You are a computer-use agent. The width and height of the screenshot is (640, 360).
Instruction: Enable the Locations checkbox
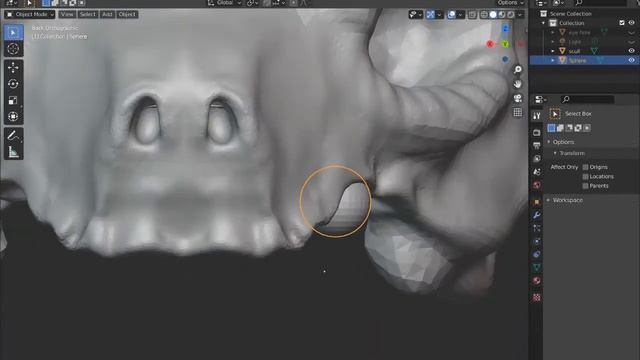(585, 176)
